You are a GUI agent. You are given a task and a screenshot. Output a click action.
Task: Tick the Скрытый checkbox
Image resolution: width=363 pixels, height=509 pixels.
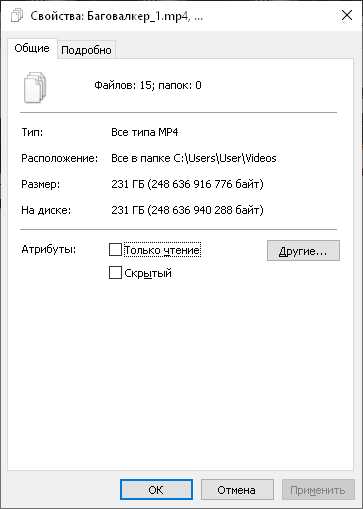click(x=115, y=273)
